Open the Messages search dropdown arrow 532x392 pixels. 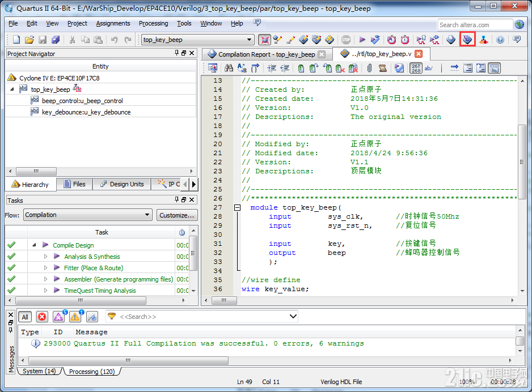[293, 317]
